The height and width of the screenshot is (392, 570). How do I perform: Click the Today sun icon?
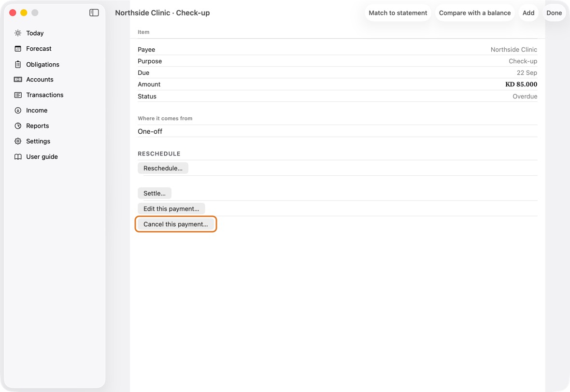(18, 33)
